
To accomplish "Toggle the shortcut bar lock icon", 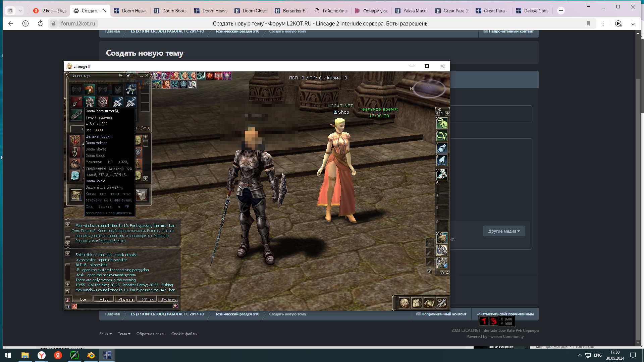I will tap(447, 273).
